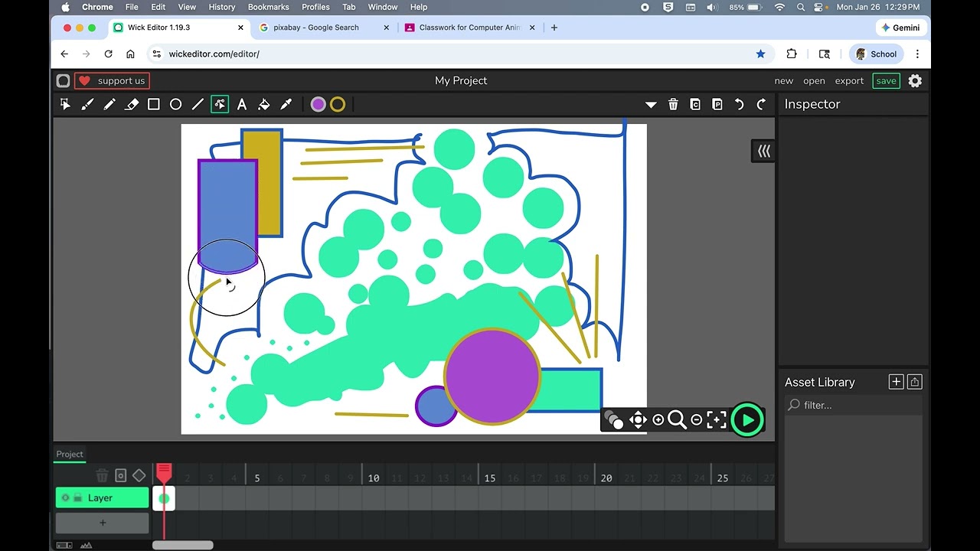Viewport: 980px width, 551px height.
Task: Switch to Classwork for Computer Animation tab
Action: [469, 28]
